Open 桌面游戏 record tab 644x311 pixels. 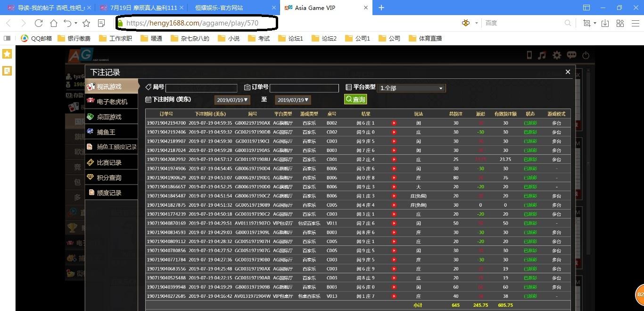pos(112,117)
